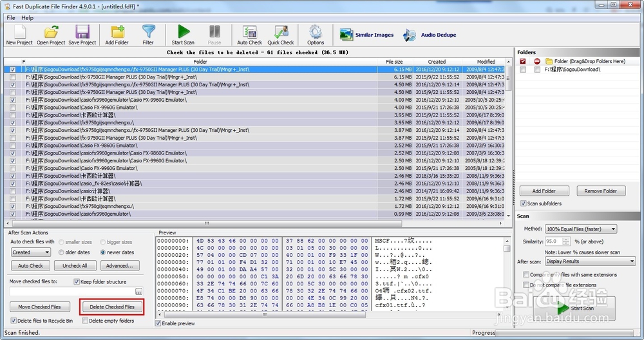644x340 pixels.
Task: Click the red exclude icon in Folders header
Action: pyautogui.click(x=537, y=61)
